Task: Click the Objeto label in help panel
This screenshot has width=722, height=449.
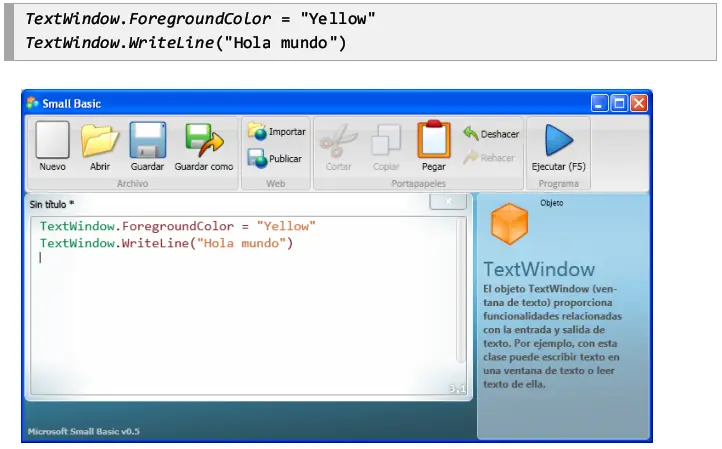Action: (x=552, y=203)
